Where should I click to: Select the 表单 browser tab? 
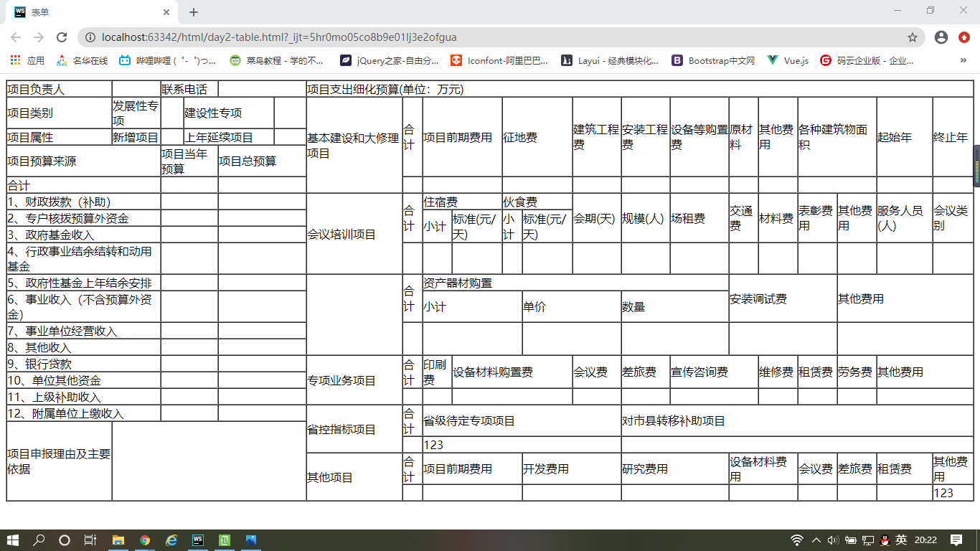[x=92, y=12]
